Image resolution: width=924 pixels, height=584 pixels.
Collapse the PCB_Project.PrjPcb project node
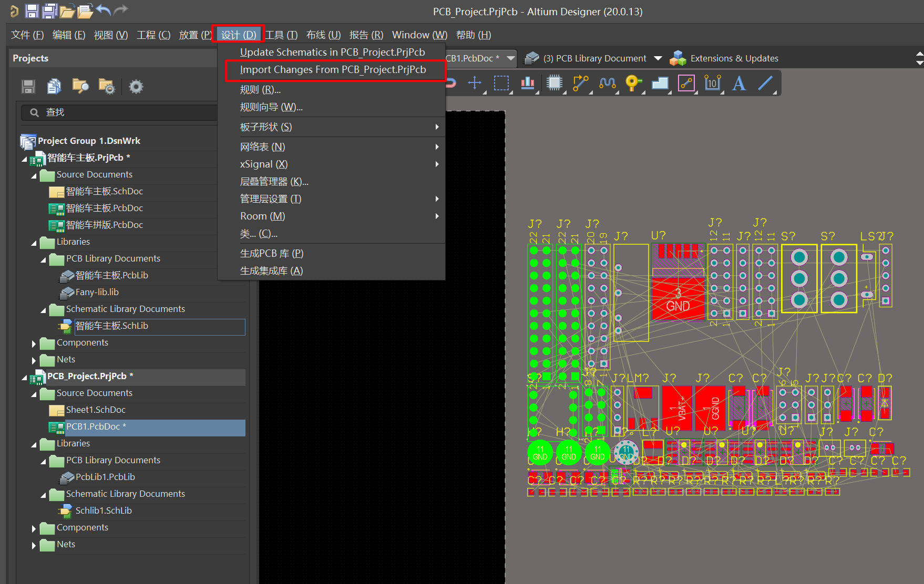point(24,377)
